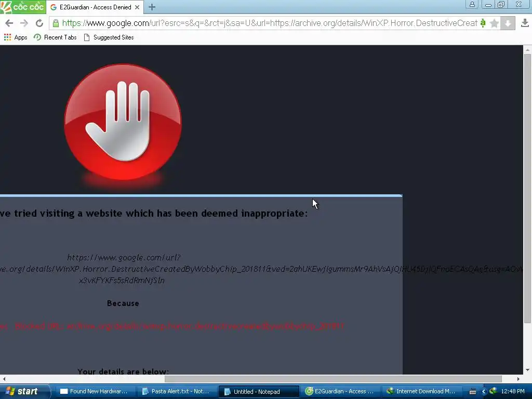Click the 12:48 PM system clock

[x=513, y=391]
